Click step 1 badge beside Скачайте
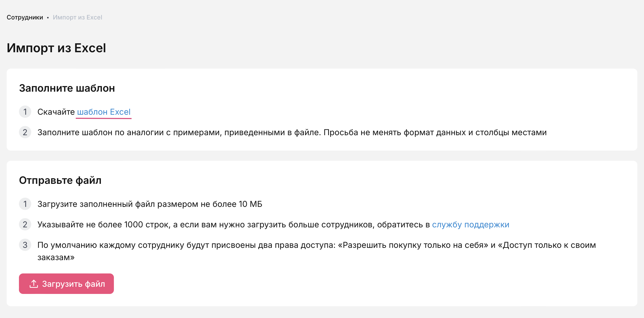The height and width of the screenshot is (318, 644). pos(25,112)
